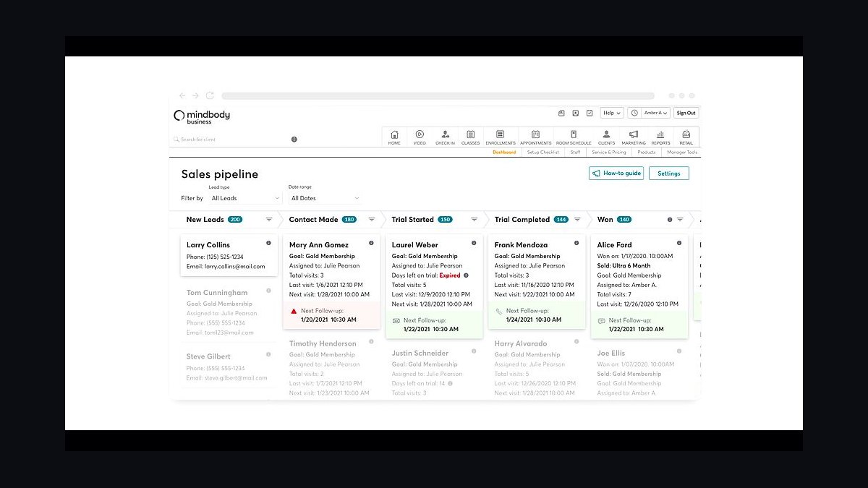Open the How-to guide

pos(616,174)
